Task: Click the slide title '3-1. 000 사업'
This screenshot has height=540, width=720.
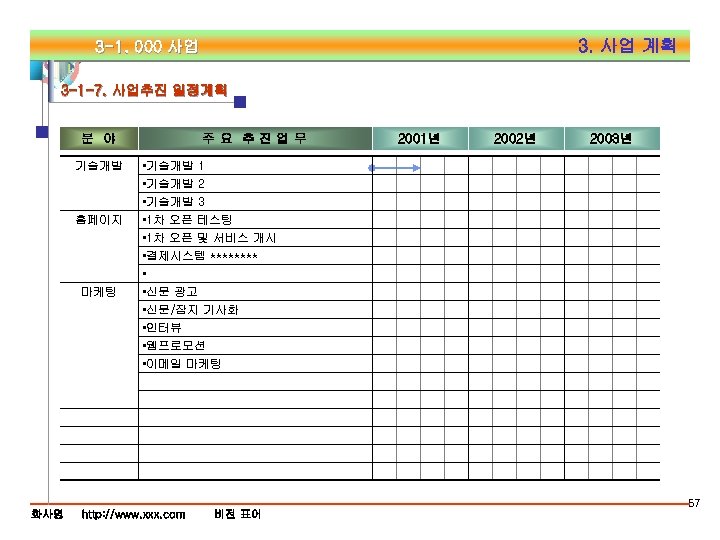Action: [146, 46]
